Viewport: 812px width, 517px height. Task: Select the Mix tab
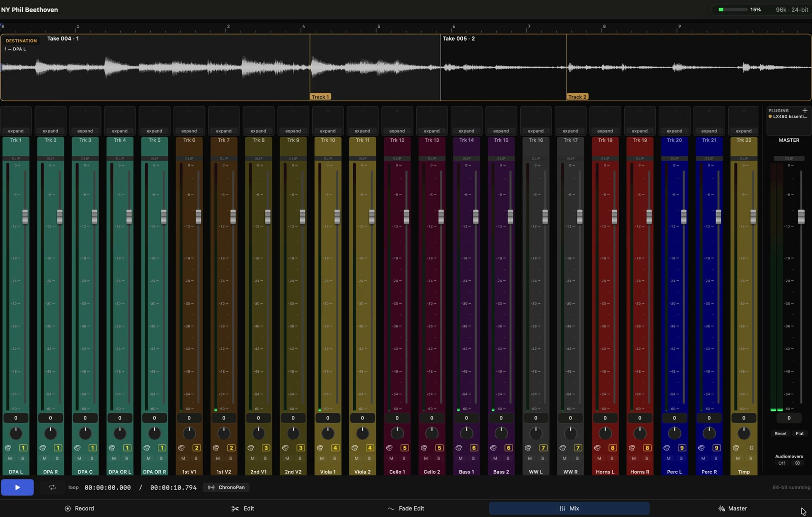pyautogui.click(x=569, y=508)
